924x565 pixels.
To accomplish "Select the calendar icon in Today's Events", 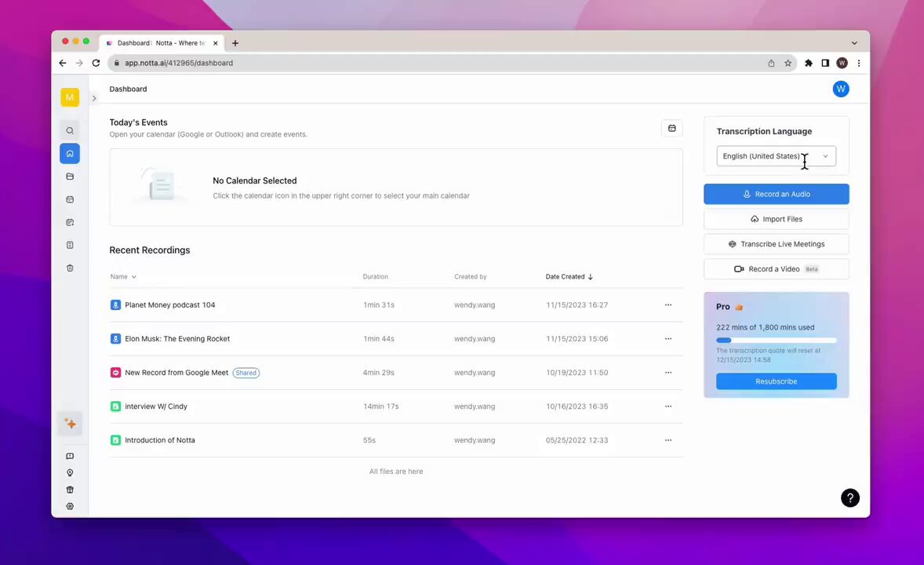I will pyautogui.click(x=671, y=128).
